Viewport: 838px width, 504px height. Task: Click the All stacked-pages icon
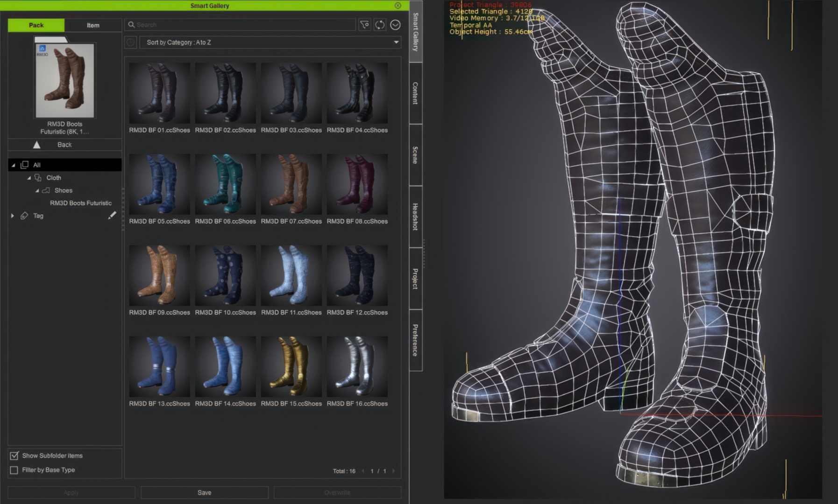(x=24, y=165)
